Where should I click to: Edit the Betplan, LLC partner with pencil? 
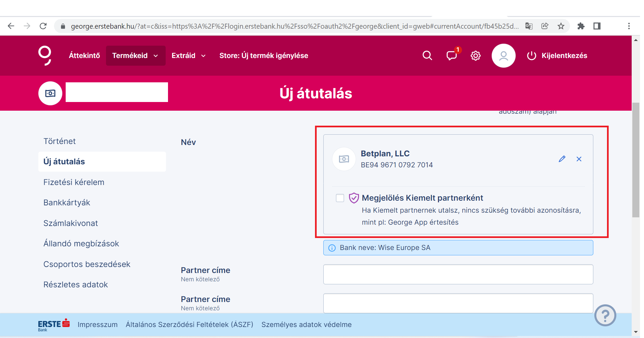pos(562,159)
